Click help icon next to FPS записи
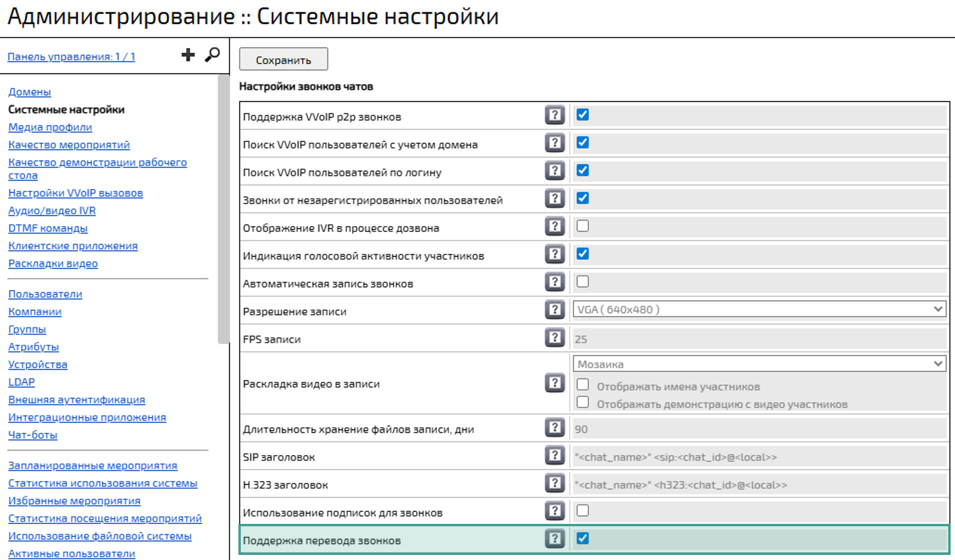The image size is (955, 560). coord(555,338)
